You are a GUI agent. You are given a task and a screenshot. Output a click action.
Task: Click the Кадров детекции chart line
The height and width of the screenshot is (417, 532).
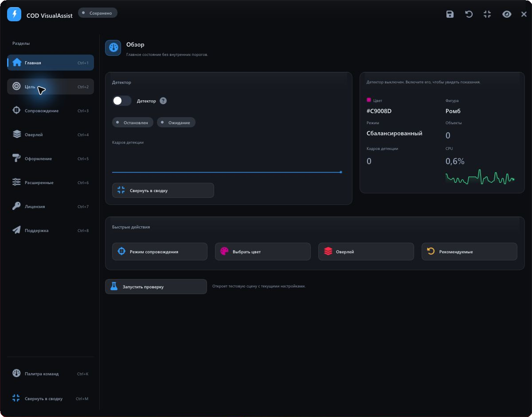coord(227,172)
